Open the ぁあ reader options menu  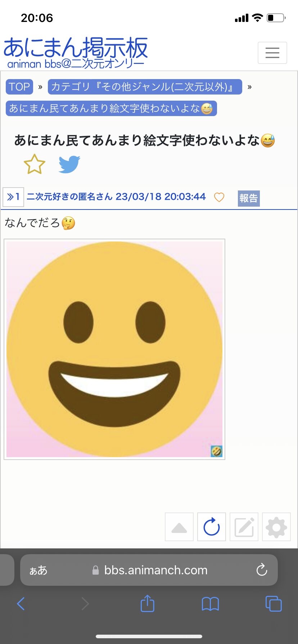[38, 570]
